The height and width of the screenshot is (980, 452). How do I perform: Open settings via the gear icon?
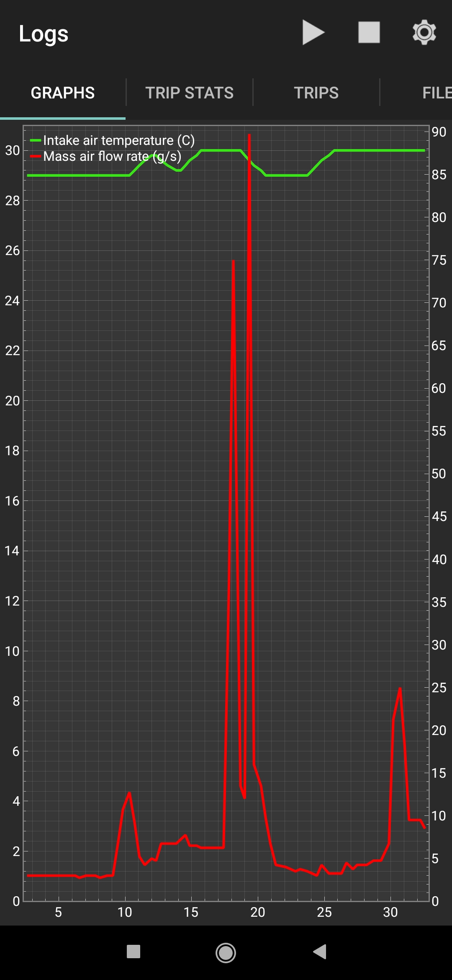tap(424, 33)
